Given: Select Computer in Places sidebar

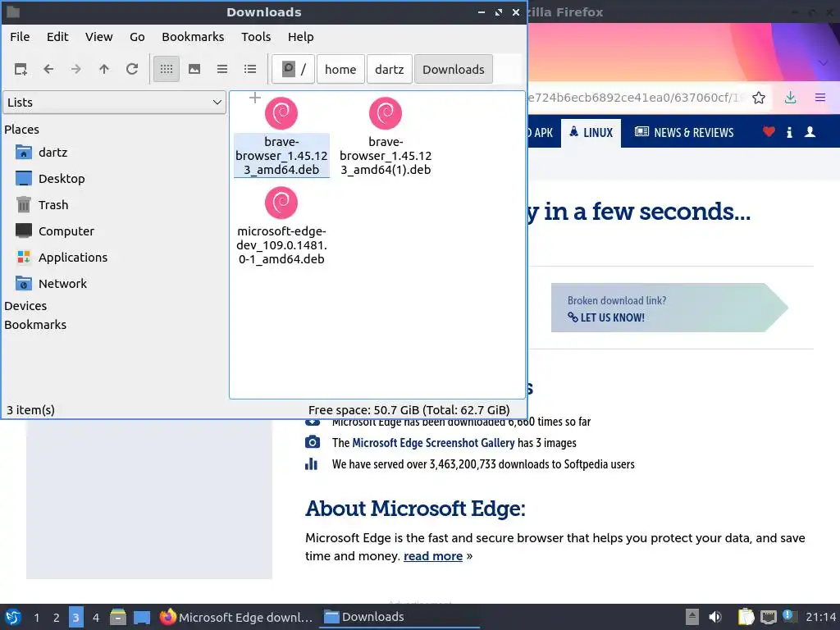Looking at the screenshot, I should (66, 231).
